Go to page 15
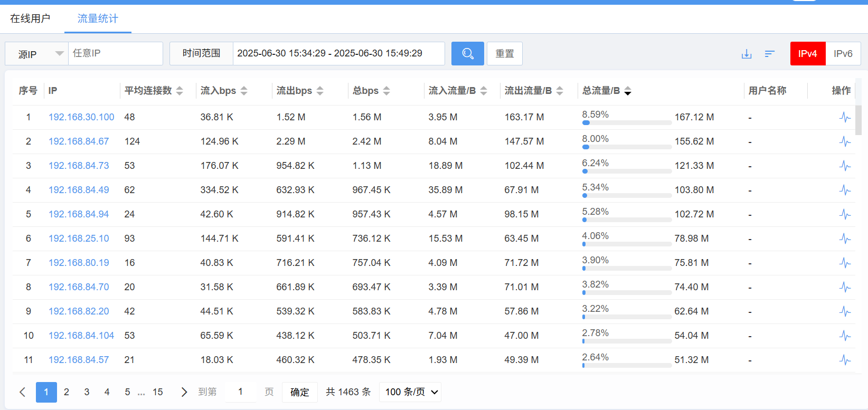Screen dimensions: 868x410 (158, 392)
